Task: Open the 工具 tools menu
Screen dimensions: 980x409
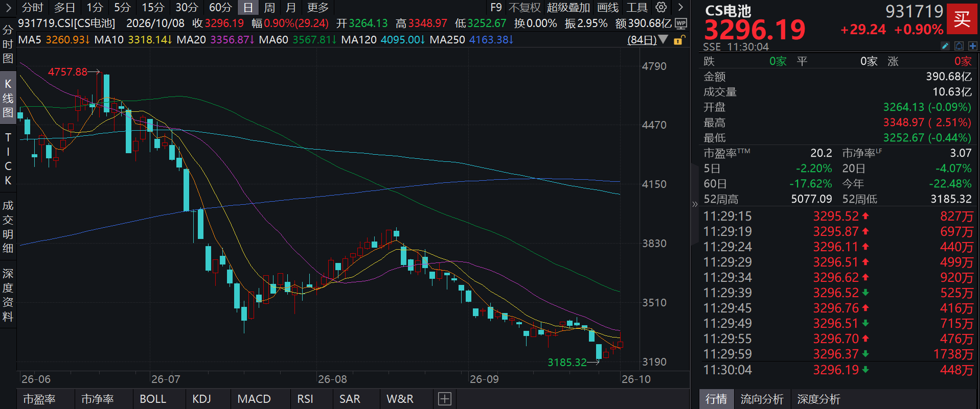Action: 637,7
